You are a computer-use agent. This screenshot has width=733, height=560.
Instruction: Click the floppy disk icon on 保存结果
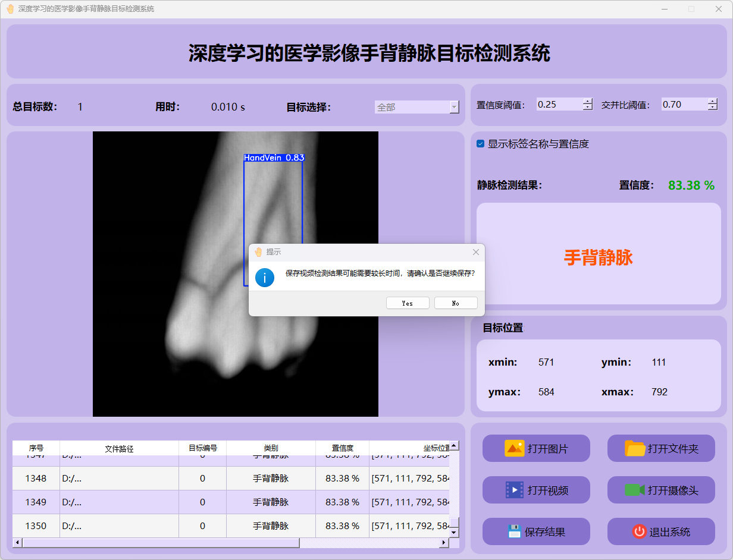click(514, 531)
